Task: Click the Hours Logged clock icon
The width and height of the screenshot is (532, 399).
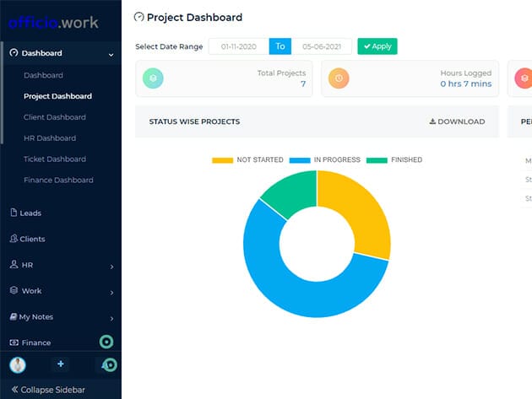Action: pyautogui.click(x=339, y=78)
